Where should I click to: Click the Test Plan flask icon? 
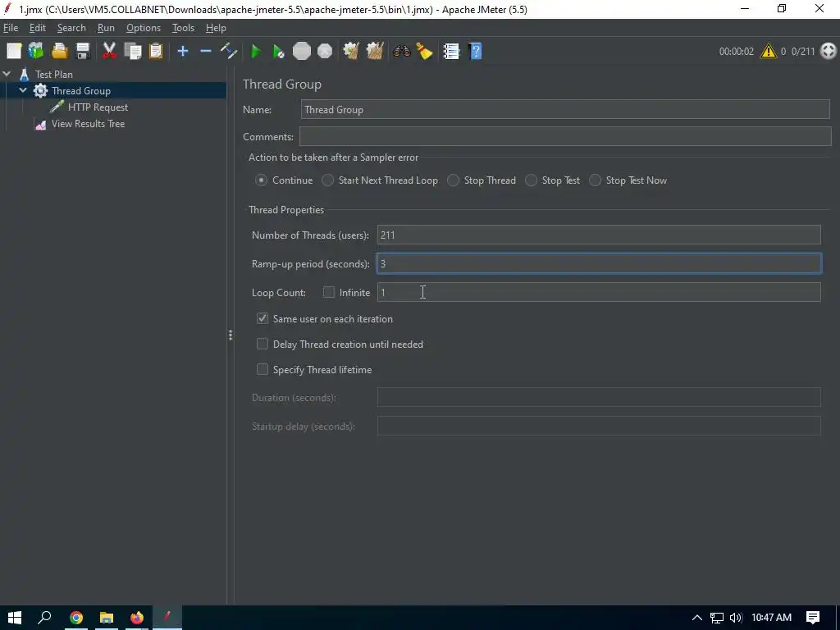point(24,74)
